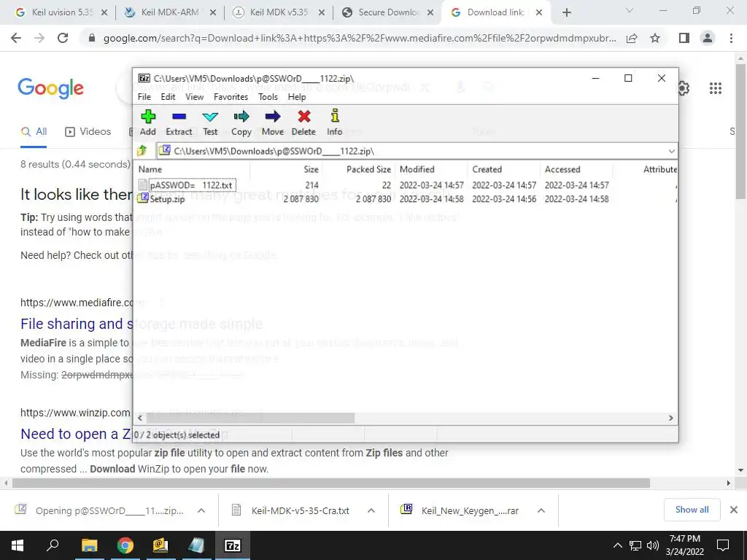This screenshot has width=747, height=560.
Task: Open Windows notification center
Action: coord(723,545)
